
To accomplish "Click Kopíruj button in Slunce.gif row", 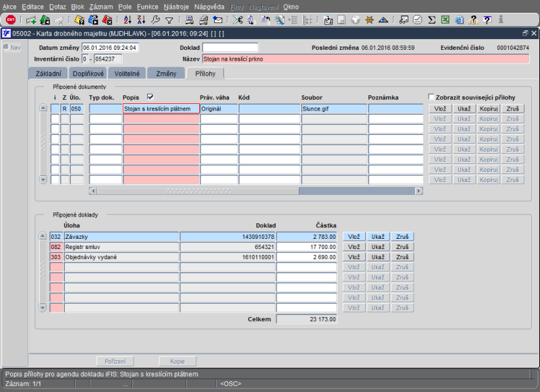I will (x=489, y=109).
